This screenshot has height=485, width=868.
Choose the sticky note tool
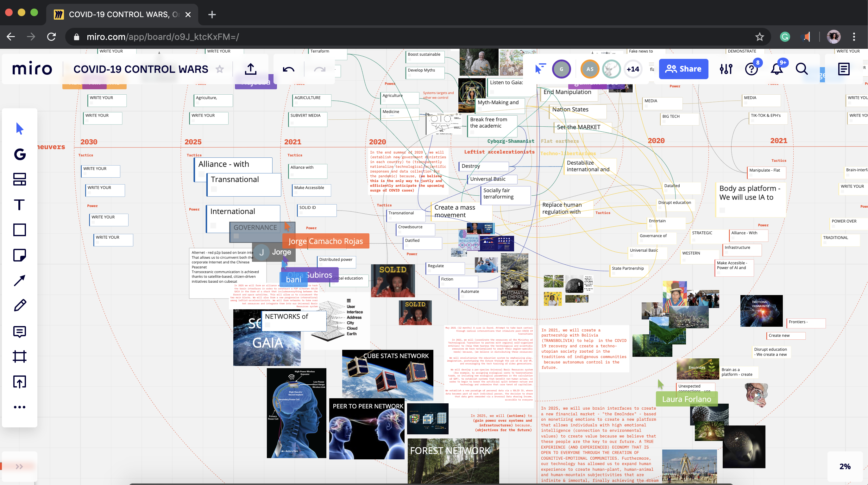pyautogui.click(x=20, y=255)
